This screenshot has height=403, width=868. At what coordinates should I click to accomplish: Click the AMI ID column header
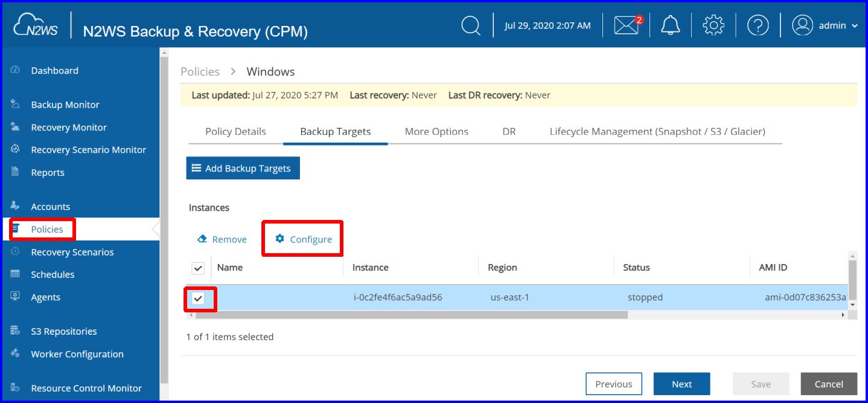point(773,267)
